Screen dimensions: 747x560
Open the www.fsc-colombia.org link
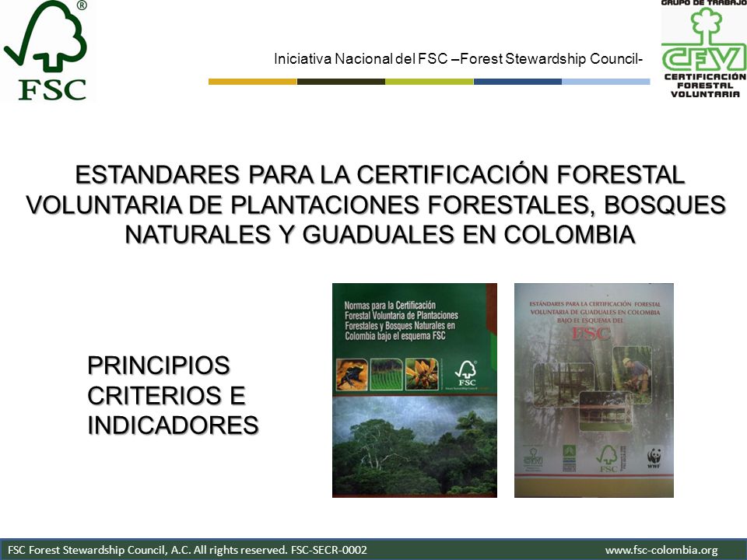(x=661, y=551)
